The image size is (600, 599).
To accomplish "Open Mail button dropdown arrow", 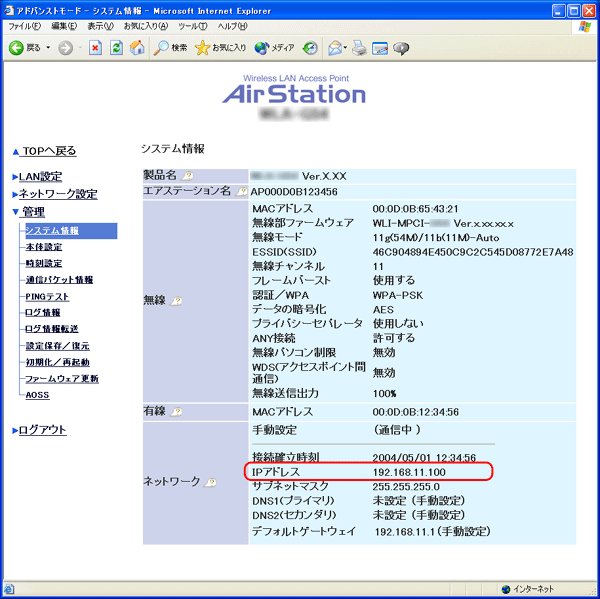I will [x=345, y=48].
